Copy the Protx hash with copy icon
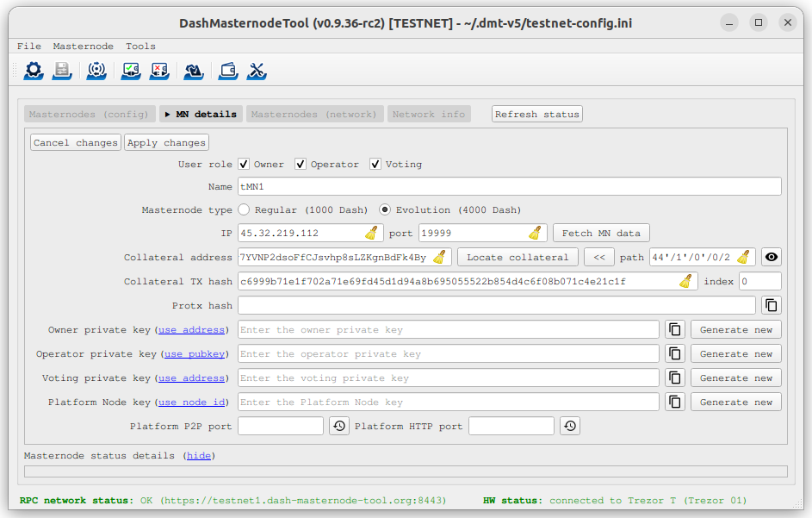 (x=772, y=305)
